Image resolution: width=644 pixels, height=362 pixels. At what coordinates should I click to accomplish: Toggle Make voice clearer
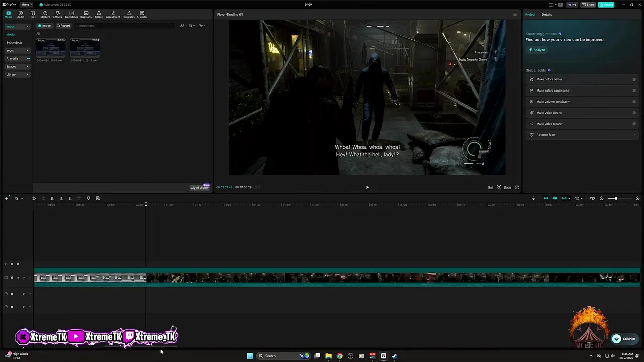634,113
